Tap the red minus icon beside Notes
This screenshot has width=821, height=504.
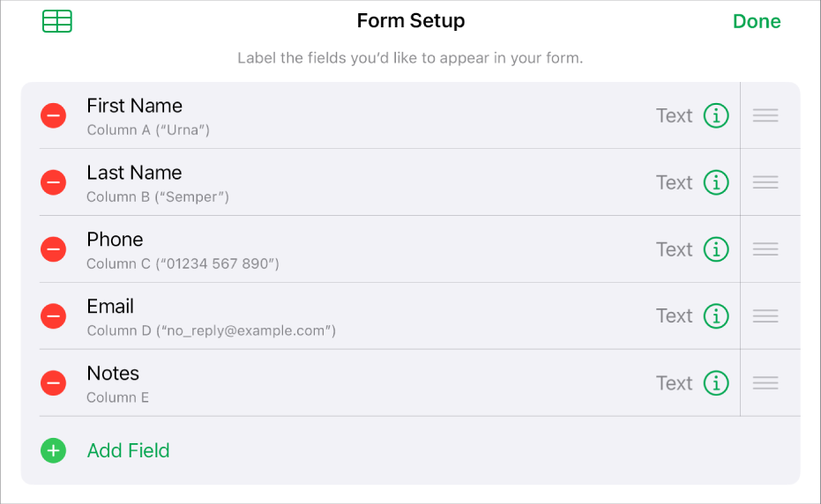[54, 382]
